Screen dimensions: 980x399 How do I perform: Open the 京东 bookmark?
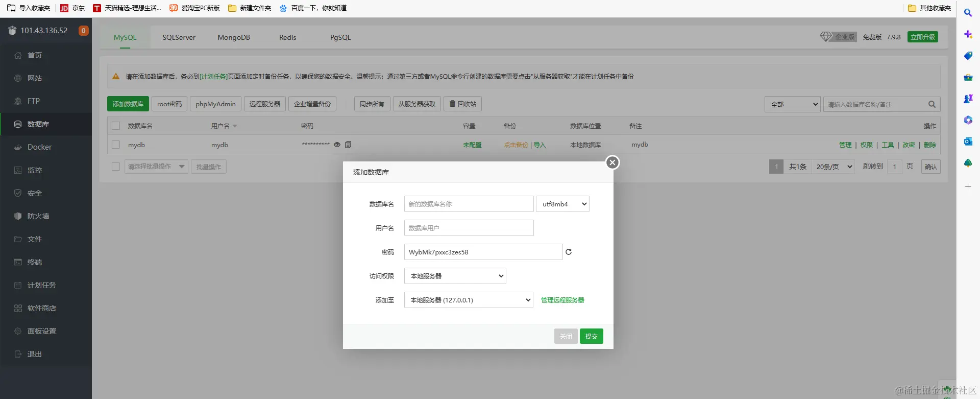point(72,8)
